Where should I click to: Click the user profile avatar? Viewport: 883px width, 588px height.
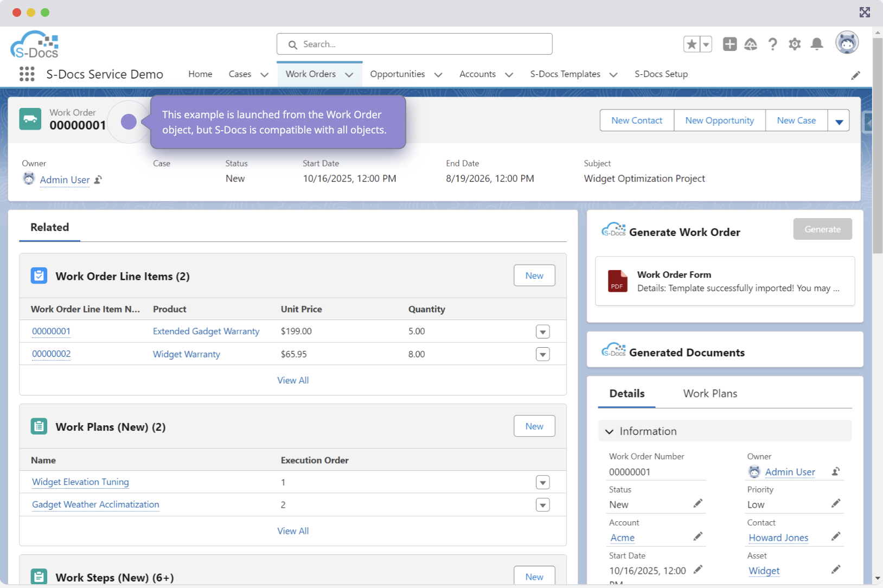click(847, 43)
